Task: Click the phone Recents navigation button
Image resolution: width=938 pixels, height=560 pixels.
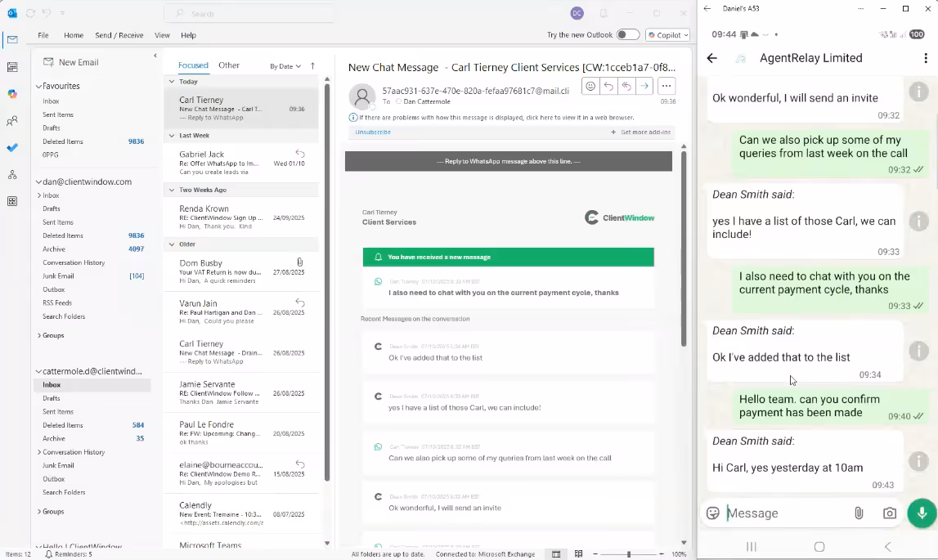Action: point(752,547)
